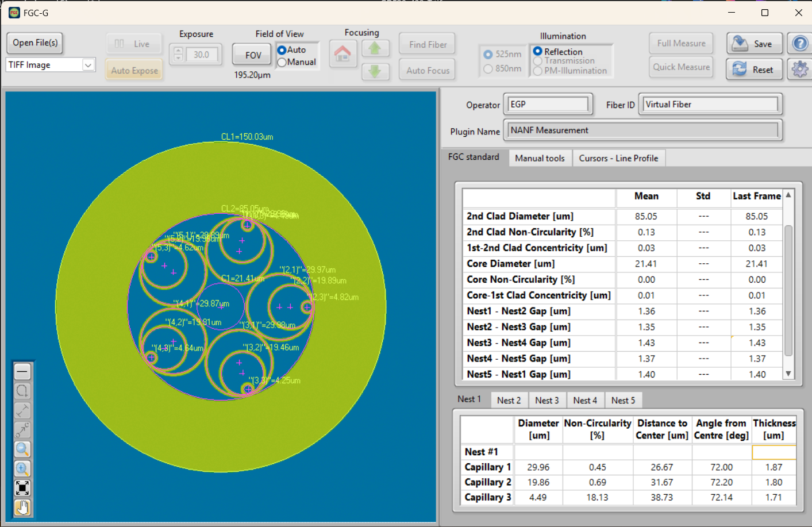Open settings with the gear icon
Image resolution: width=812 pixels, height=527 pixels.
click(x=799, y=70)
